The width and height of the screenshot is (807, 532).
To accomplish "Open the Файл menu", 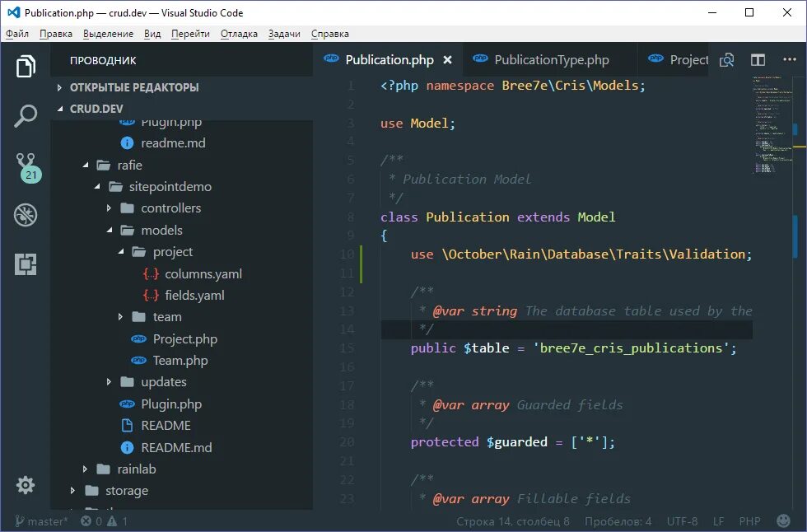I will coord(17,34).
